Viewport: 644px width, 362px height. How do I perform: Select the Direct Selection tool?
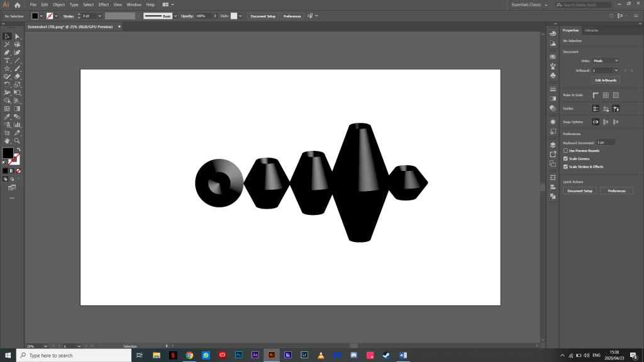18,36
